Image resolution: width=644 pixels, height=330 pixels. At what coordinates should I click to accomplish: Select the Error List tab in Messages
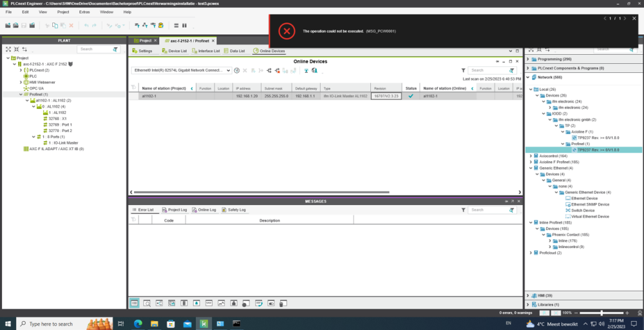click(x=143, y=209)
